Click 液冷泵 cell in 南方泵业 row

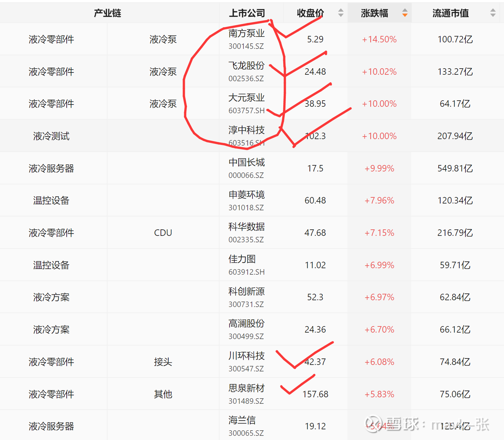coord(163,39)
